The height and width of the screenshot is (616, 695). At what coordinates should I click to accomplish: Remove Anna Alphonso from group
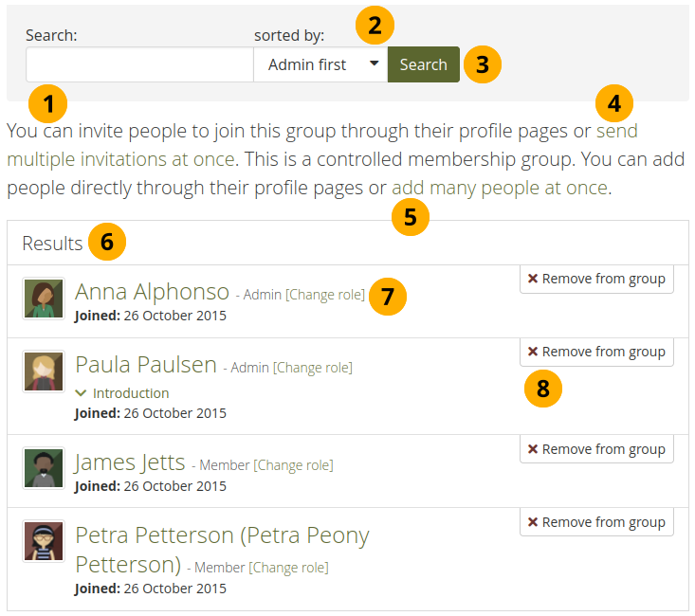pyautogui.click(x=596, y=279)
